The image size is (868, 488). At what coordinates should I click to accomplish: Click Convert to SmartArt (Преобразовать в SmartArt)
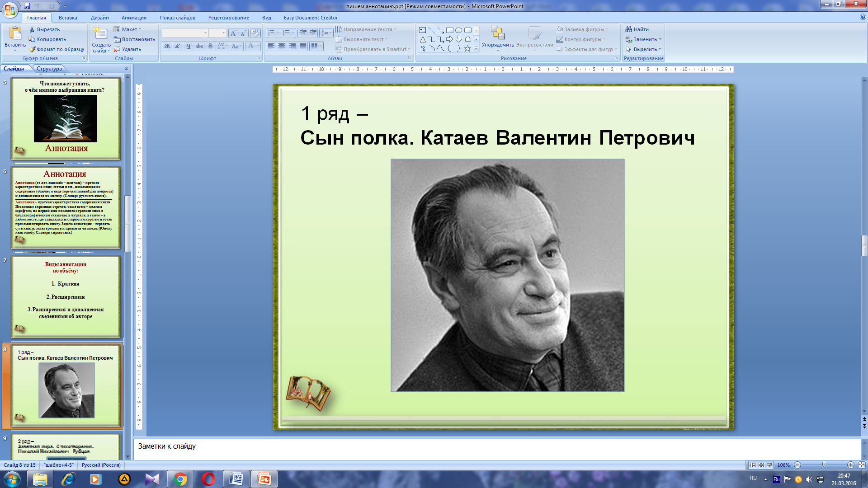click(373, 49)
